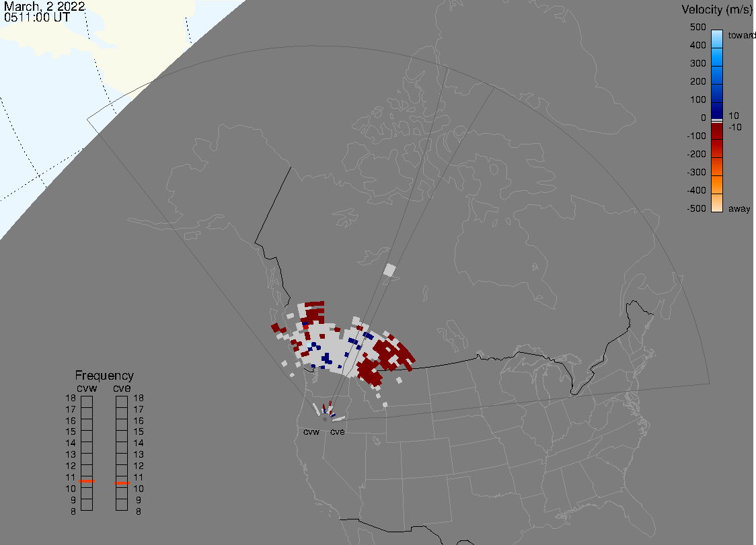756x545 pixels.
Task: Click the gray radar station dot above cvw/cve
Action: tap(325, 419)
